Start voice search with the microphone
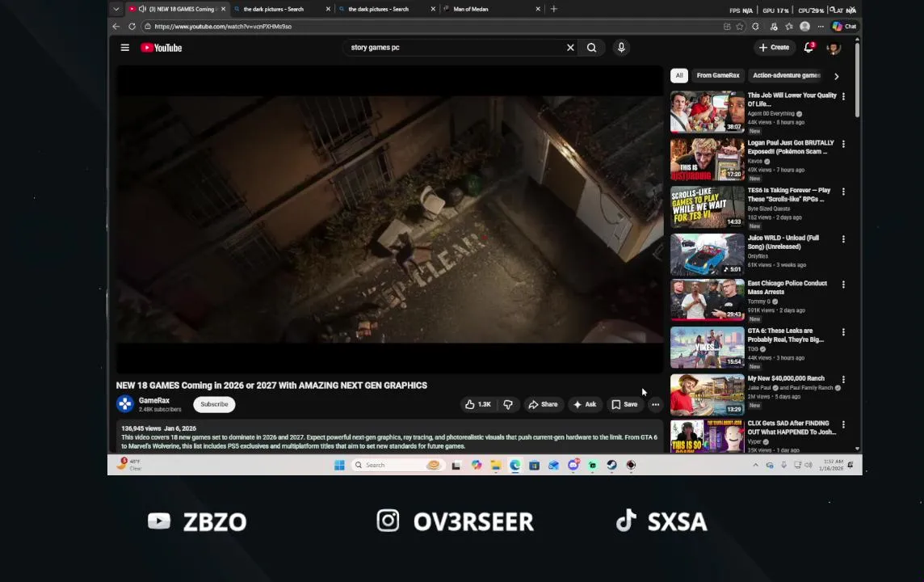The width and height of the screenshot is (924, 582). (621, 48)
